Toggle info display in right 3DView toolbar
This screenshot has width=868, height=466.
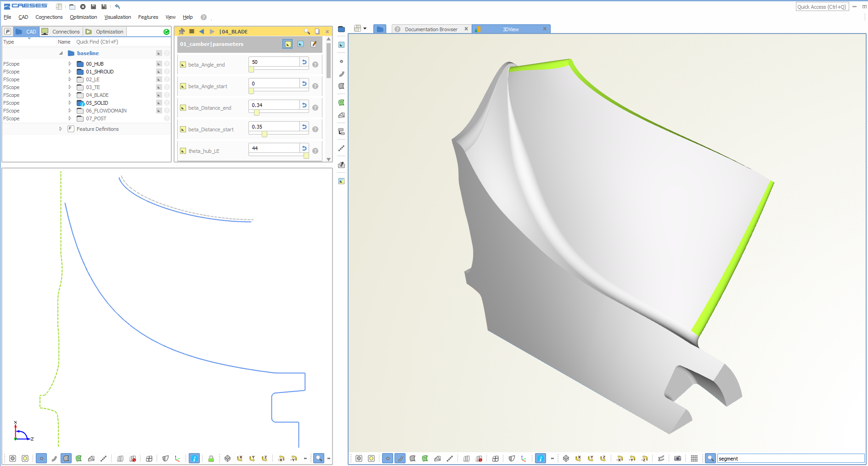(541, 458)
